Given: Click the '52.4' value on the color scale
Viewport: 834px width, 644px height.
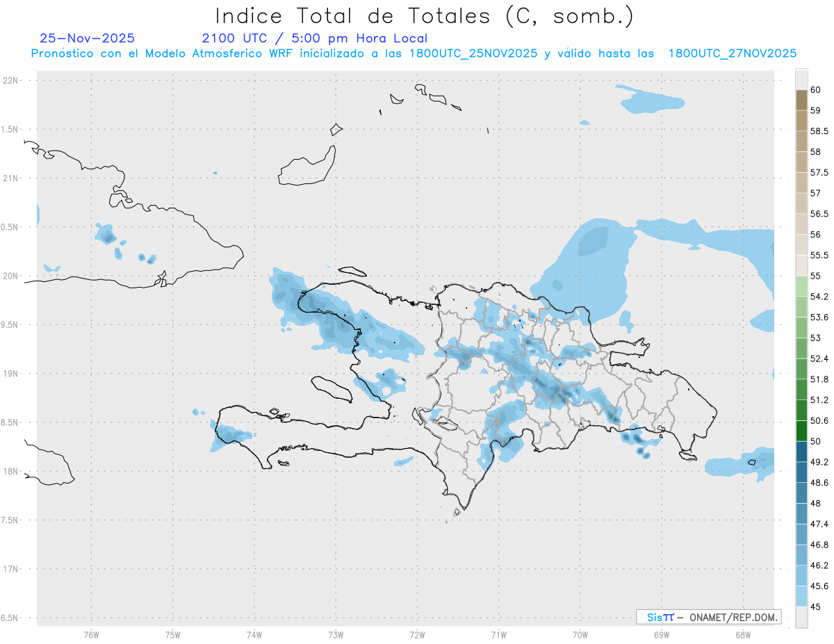Looking at the screenshot, I should 819,358.
